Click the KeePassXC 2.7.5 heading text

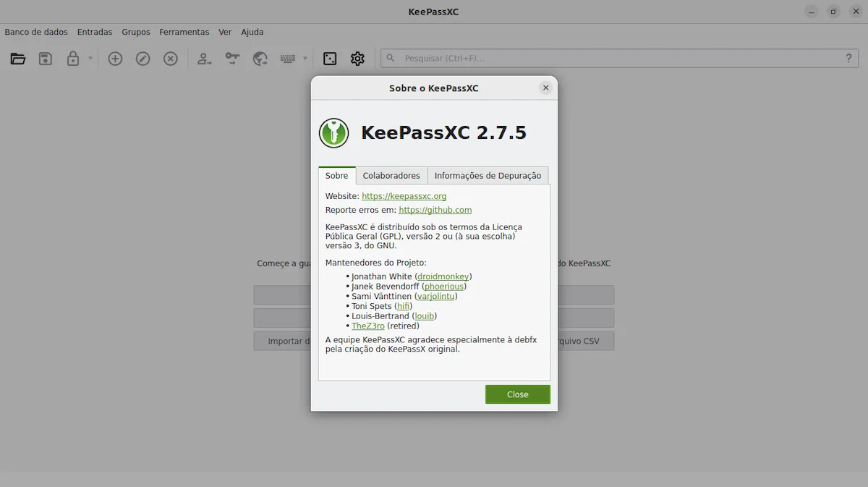(443, 133)
